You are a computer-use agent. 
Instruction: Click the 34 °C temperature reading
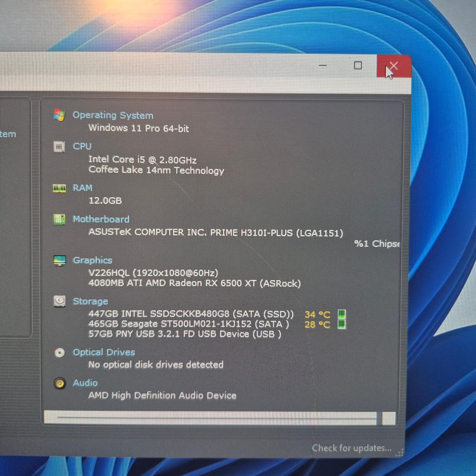point(317,315)
